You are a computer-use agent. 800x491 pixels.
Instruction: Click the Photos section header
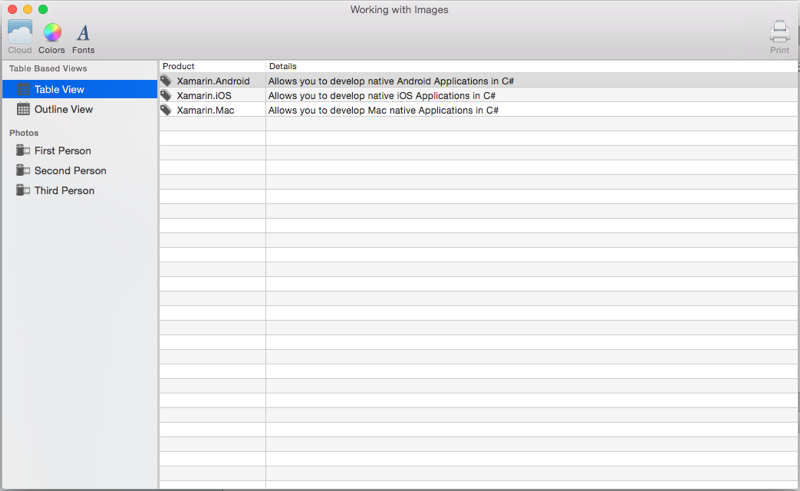coord(26,132)
